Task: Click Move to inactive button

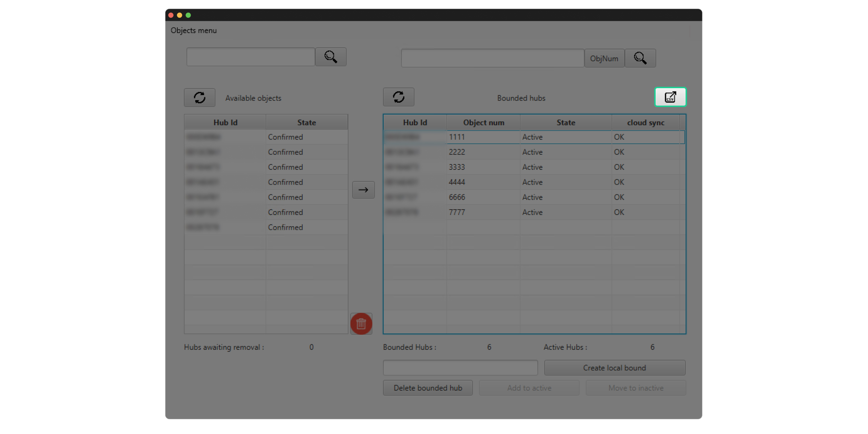Action: click(x=636, y=388)
